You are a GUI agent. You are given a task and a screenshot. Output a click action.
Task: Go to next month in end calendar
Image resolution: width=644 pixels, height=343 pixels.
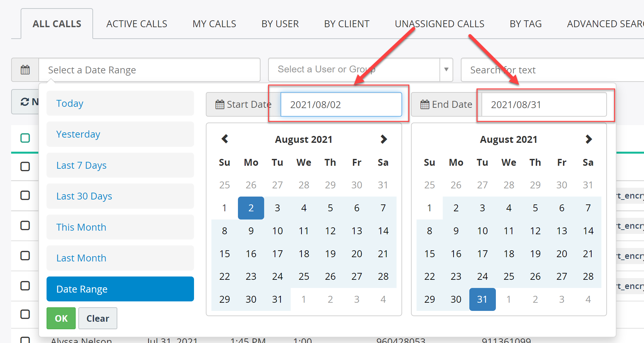(589, 139)
